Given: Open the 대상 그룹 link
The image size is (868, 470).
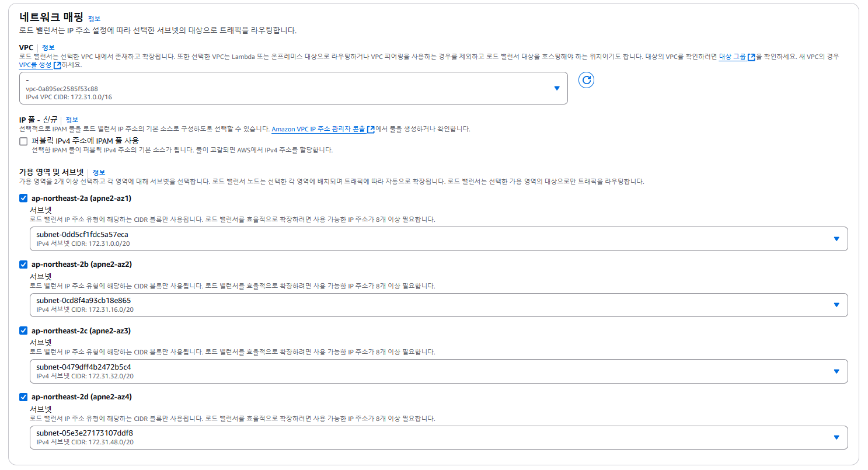Looking at the screenshot, I should pos(733,57).
